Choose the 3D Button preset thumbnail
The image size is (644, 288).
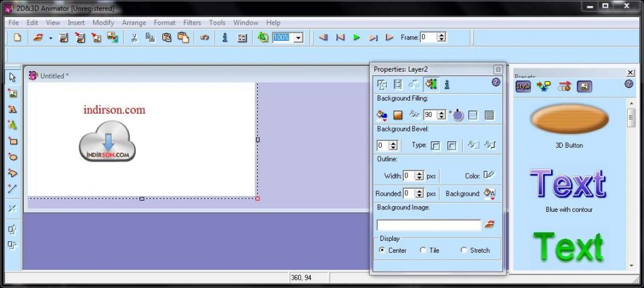(569, 119)
